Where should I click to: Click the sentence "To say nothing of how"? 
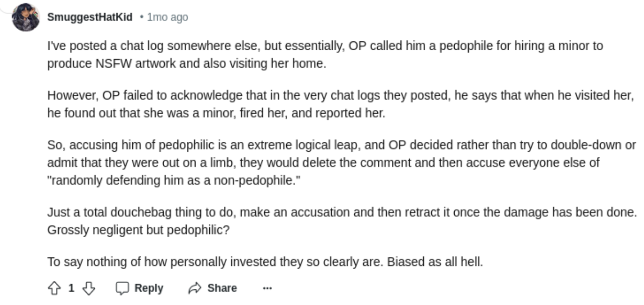coord(216,261)
